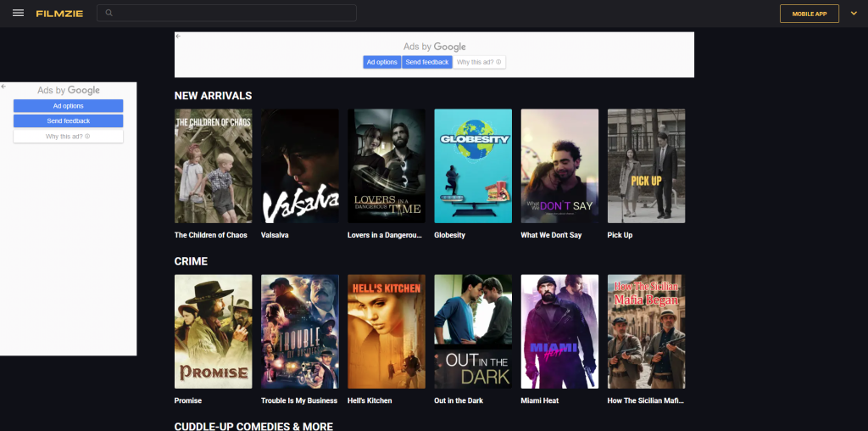Click Ad options in top banner

(x=381, y=62)
